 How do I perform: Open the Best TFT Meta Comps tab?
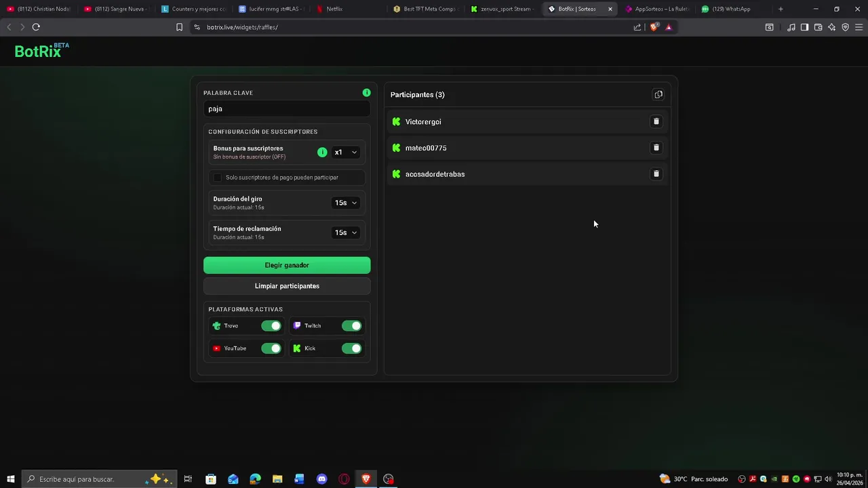426,9
